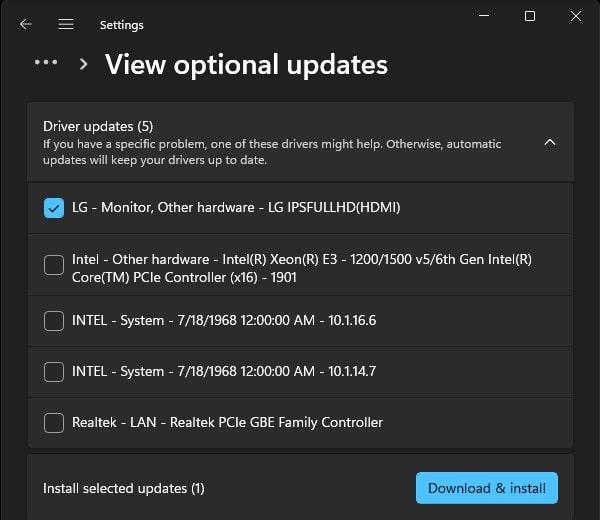Click text INTEL System 10.1.14.7

(224, 371)
